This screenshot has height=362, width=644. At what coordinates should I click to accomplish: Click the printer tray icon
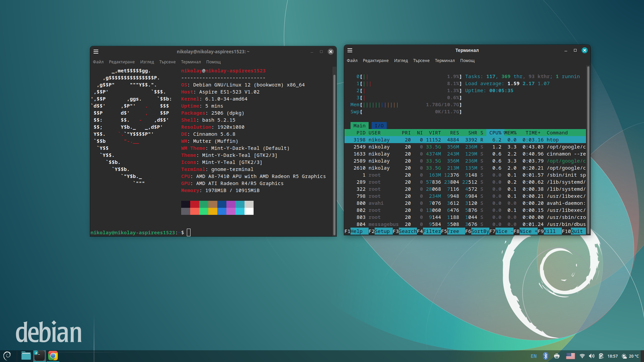pos(557,356)
